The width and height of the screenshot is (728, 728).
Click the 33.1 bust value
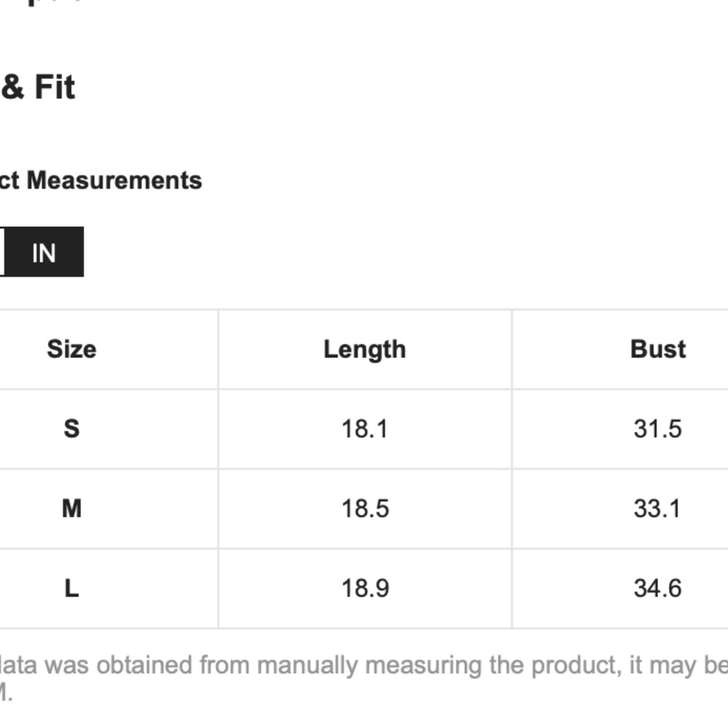click(x=658, y=508)
